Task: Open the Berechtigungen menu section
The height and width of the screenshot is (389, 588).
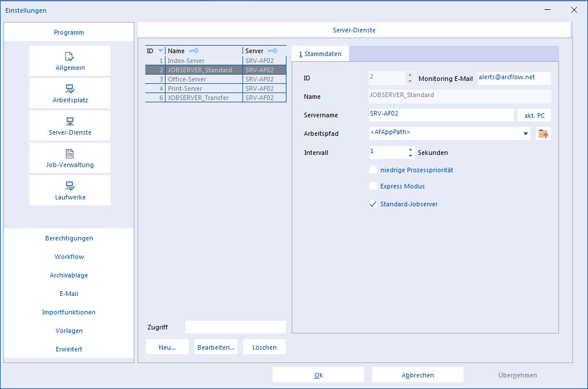Action: click(x=69, y=238)
